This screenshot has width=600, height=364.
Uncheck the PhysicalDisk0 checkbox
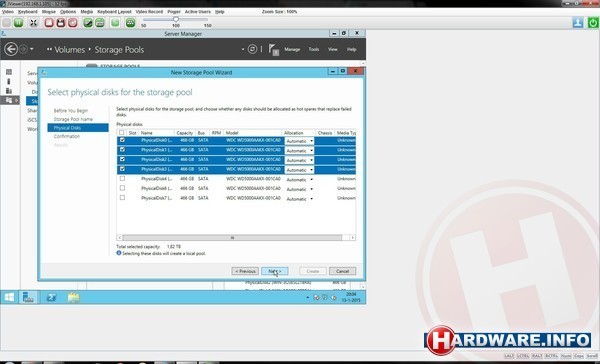(122, 140)
